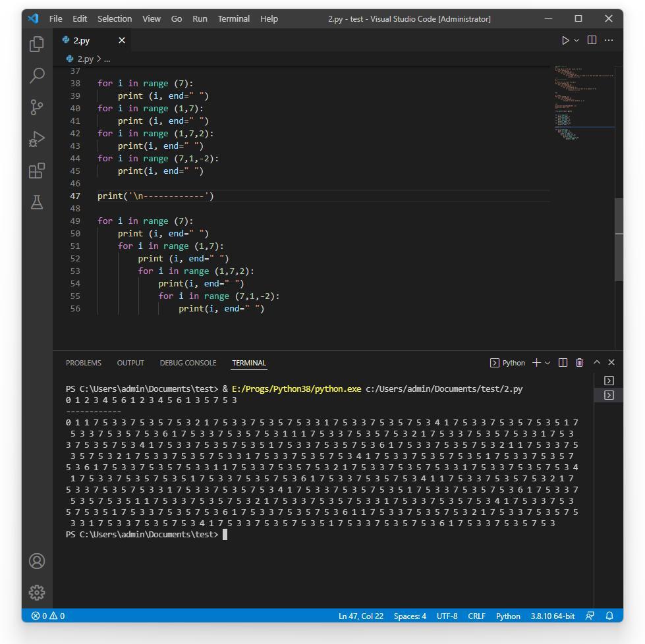Open editor More Actions ellipsis menu

coord(609,40)
